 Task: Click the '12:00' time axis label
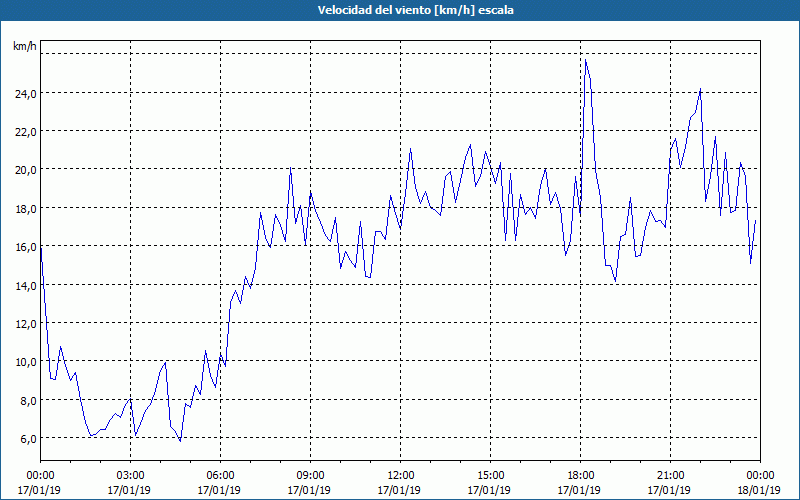coord(400,476)
